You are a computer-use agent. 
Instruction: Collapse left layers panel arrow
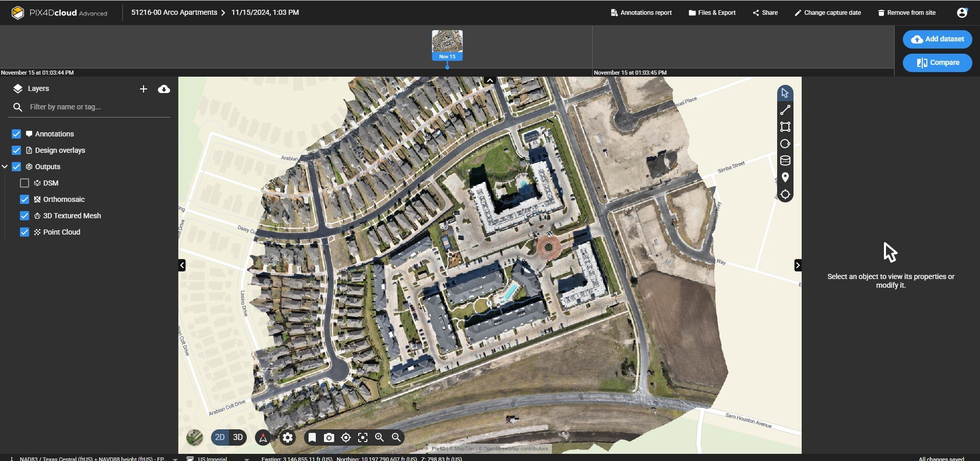[x=182, y=265]
